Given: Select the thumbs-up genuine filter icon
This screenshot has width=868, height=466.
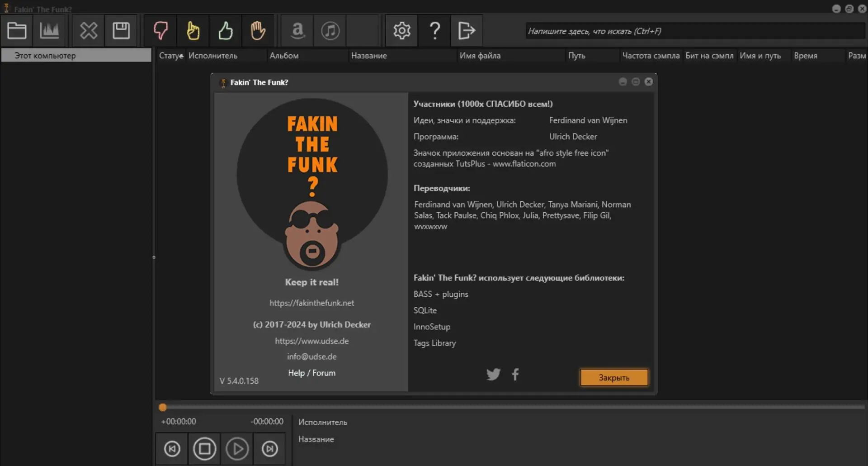Looking at the screenshot, I should (x=226, y=30).
